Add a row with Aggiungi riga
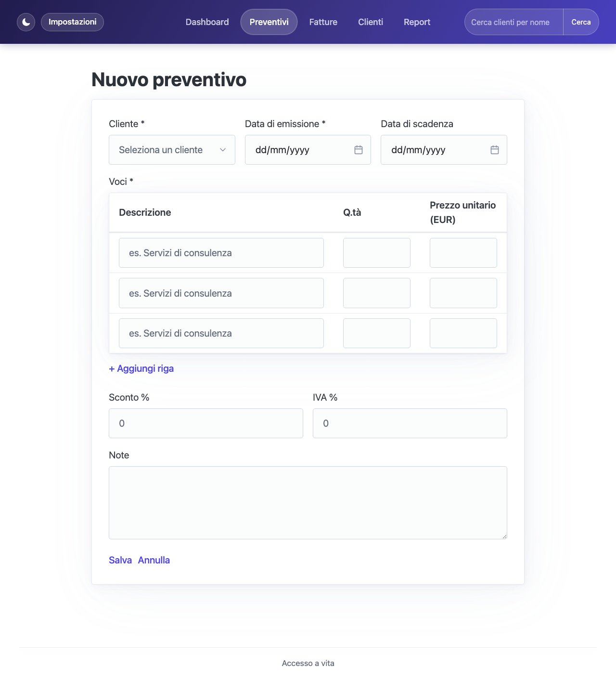This screenshot has height=679, width=616. [x=141, y=368]
